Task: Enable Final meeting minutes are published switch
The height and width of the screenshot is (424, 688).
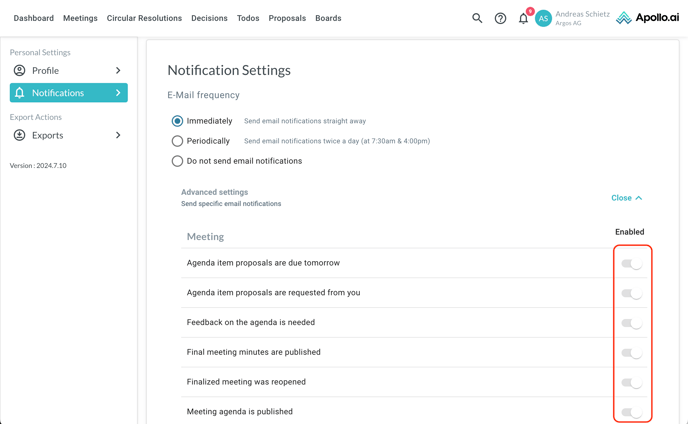Action: [631, 353]
